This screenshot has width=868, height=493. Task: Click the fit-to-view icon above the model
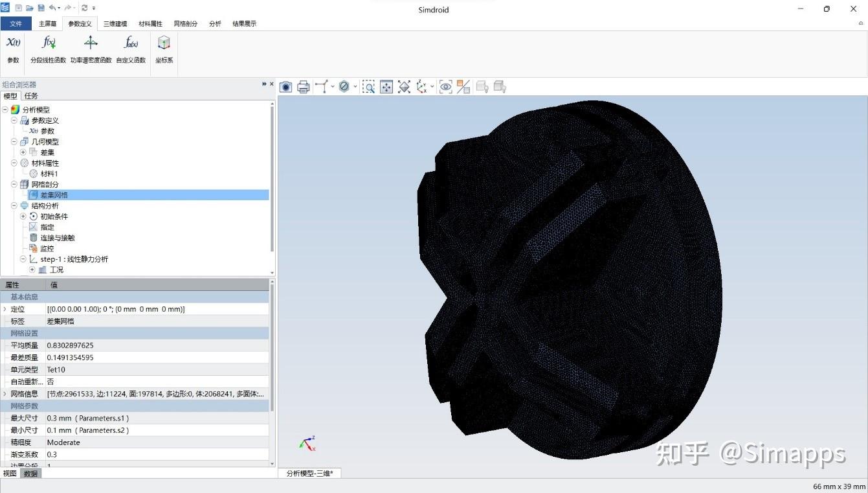[386, 86]
